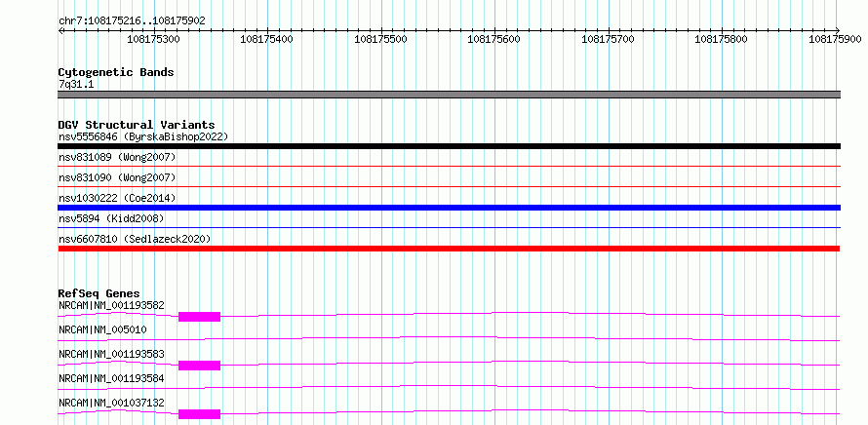Select the Cytogenetic Bands track title
Image resolution: width=868 pixels, height=425 pixels.
pyautogui.click(x=116, y=72)
